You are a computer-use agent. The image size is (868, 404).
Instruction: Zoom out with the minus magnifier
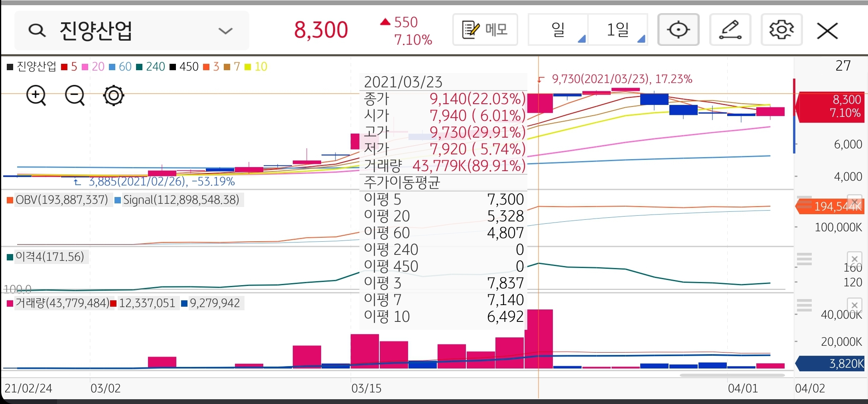pyautogui.click(x=75, y=96)
